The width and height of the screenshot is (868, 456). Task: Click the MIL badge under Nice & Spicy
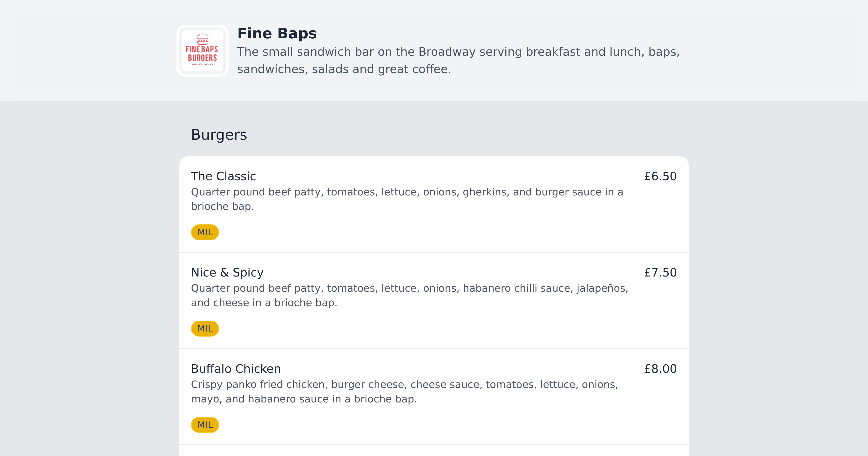point(204,328)
